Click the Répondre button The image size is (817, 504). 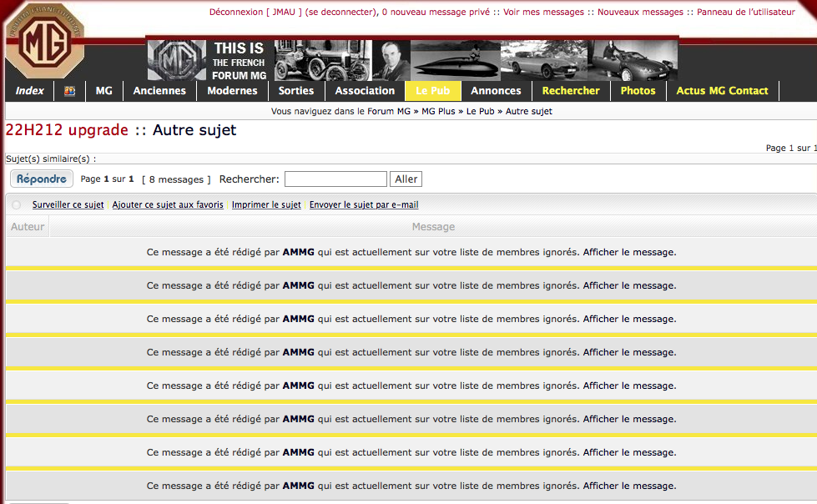(42, 179)
